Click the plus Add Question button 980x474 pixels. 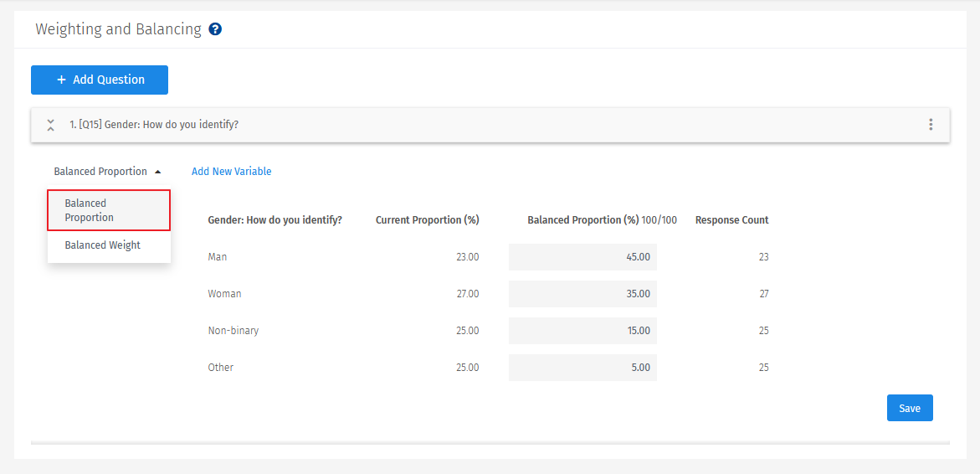[x=100, y=80]
